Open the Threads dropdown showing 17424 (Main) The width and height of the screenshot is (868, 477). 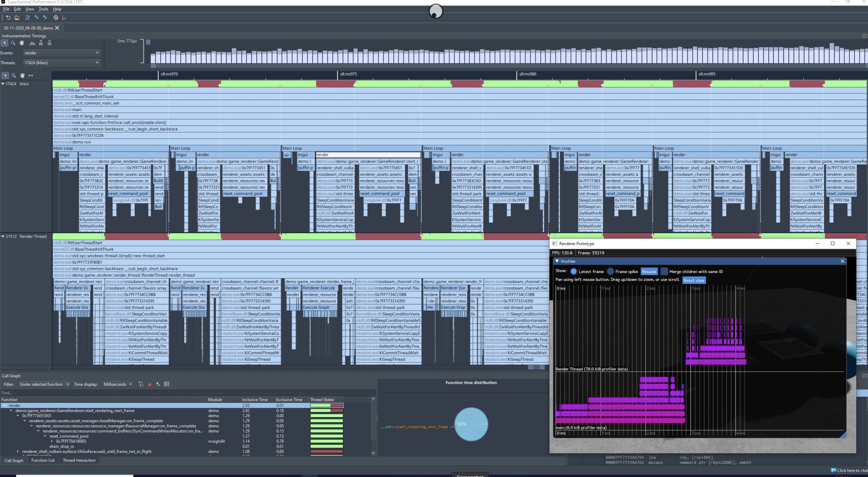[x=61, y=63]
